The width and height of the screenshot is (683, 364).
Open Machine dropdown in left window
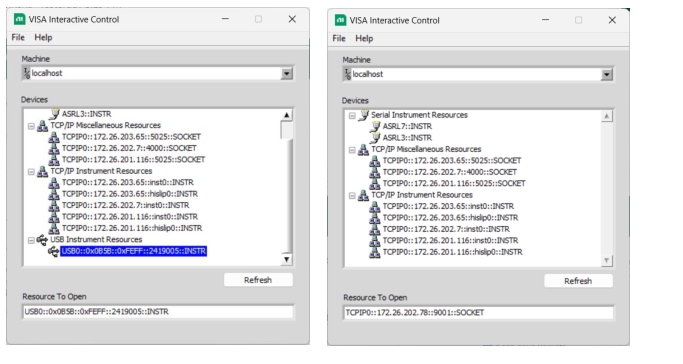click(x=287, y=74)
